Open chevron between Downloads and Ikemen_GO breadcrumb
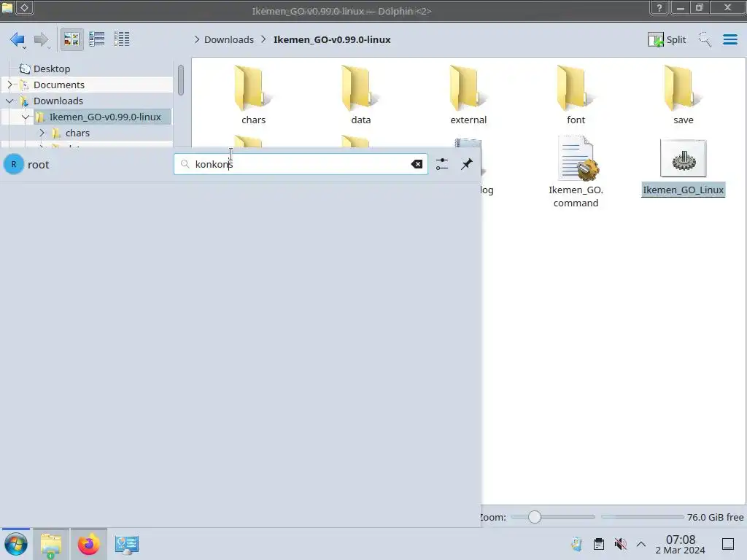The height and width of the screenshot is (560, 747). tap(263, 39)
